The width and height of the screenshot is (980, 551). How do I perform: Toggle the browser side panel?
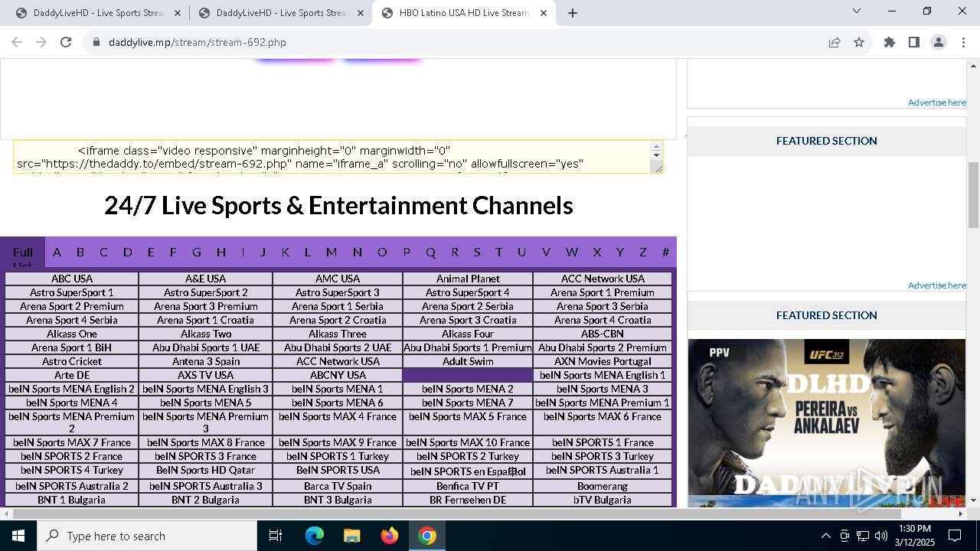coord(914,42)
